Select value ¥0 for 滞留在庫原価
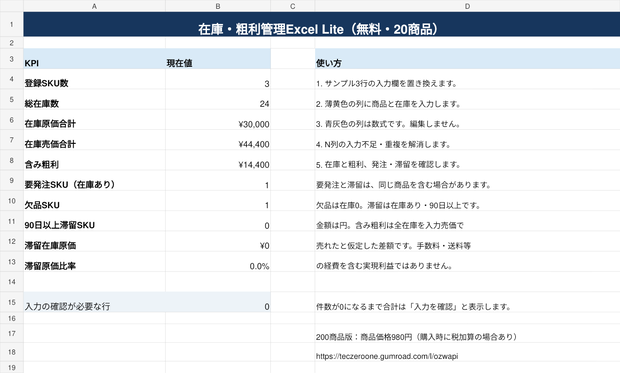This screenshot has width=620, height=373. point(218,242)
